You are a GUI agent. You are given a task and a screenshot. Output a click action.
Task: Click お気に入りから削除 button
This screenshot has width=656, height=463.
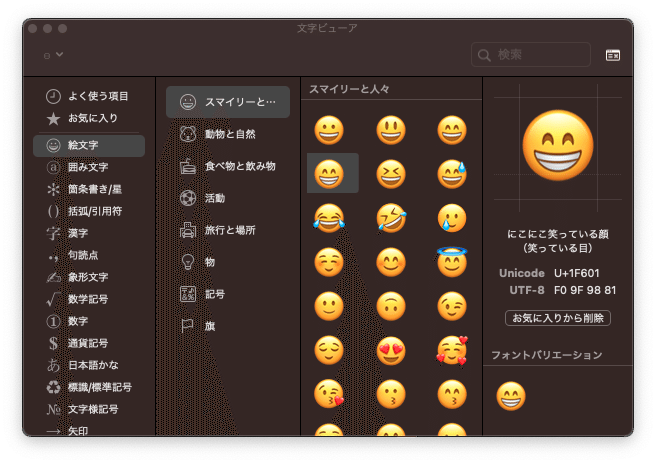click(x=558, y=318)
